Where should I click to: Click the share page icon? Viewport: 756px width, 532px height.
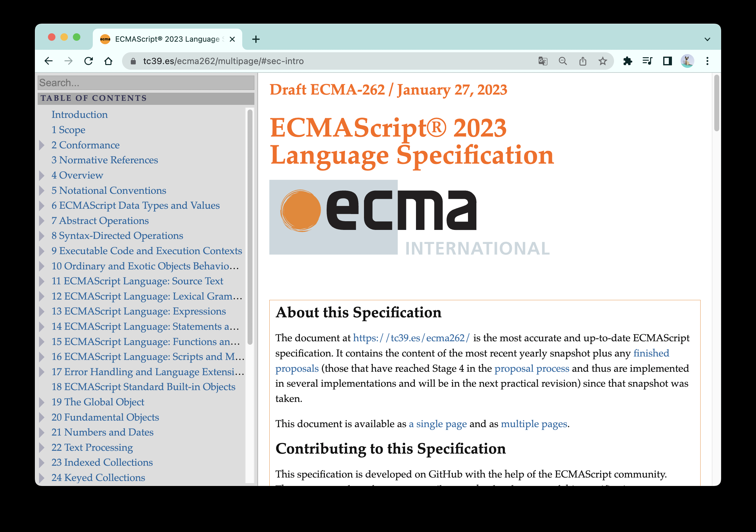coord(583,61)
